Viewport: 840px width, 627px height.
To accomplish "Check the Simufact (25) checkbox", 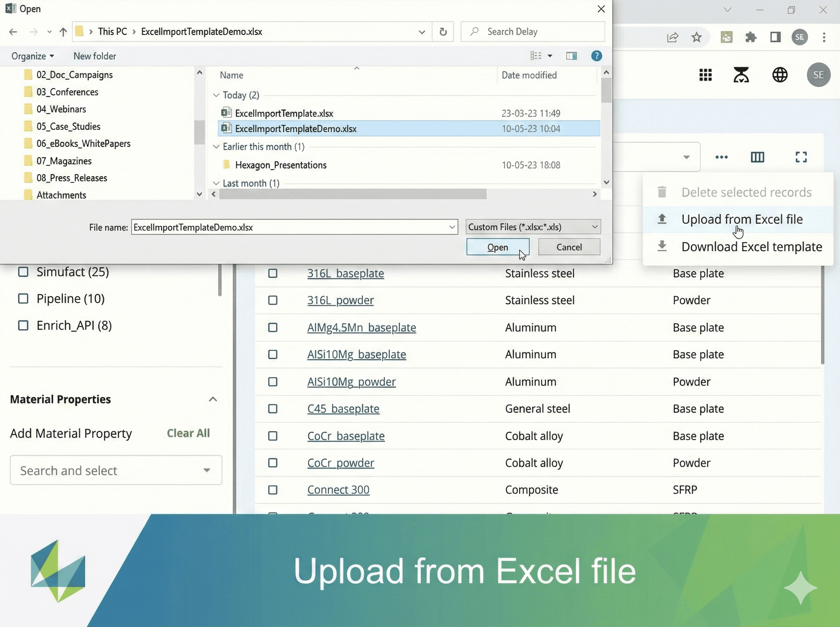I will click(x=23, y=272).
